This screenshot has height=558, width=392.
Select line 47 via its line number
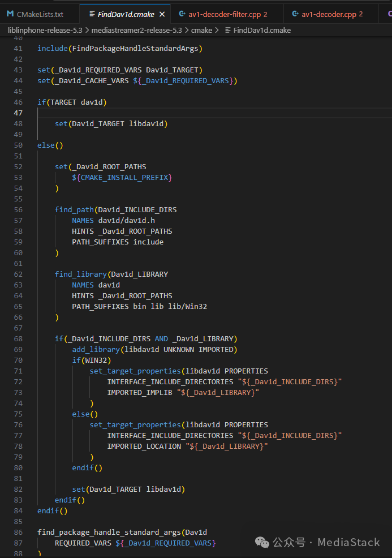click(18, 113)
